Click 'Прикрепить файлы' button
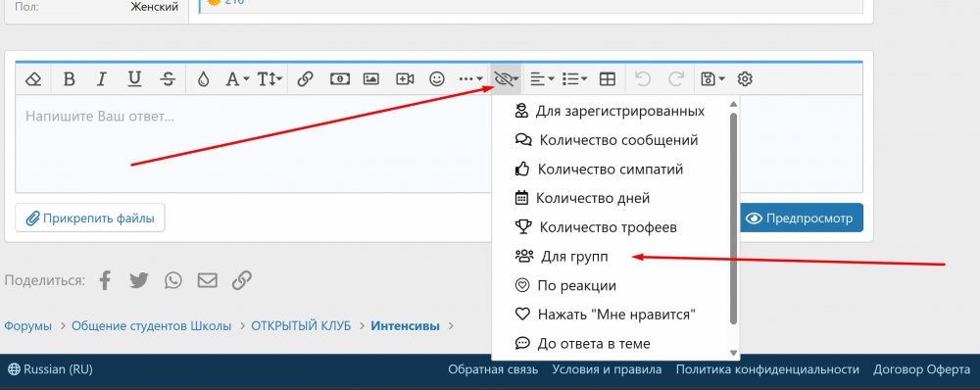The width and height of the screenshot is (980, 390). 90,219
